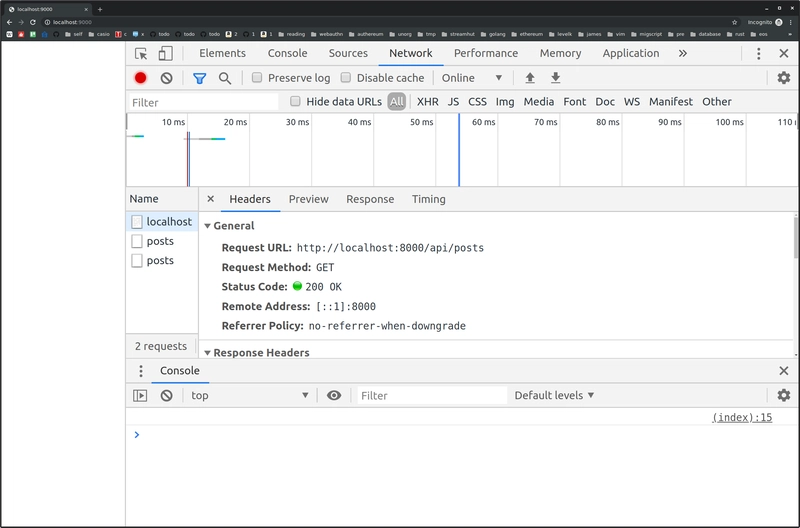Show more DevTools tabs chevron
The image size is (800, 528).
(x=683, y=54)
